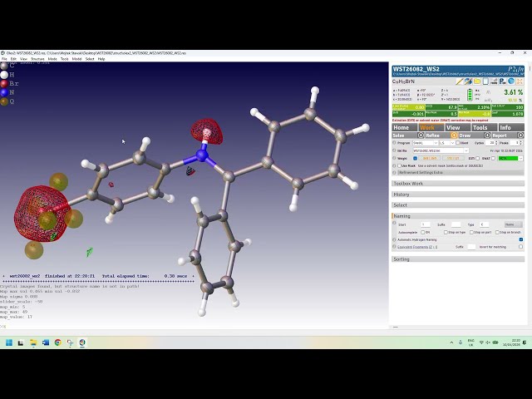Click the blue globe icon
This screenshot has height=399, width=532.
511,81
